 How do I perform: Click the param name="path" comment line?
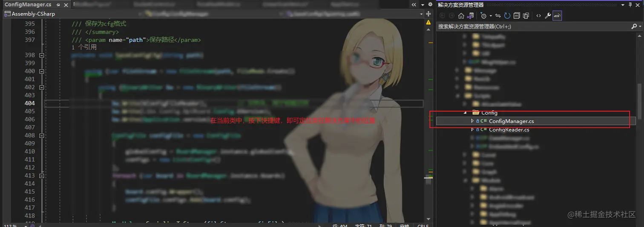click(136, 40)
